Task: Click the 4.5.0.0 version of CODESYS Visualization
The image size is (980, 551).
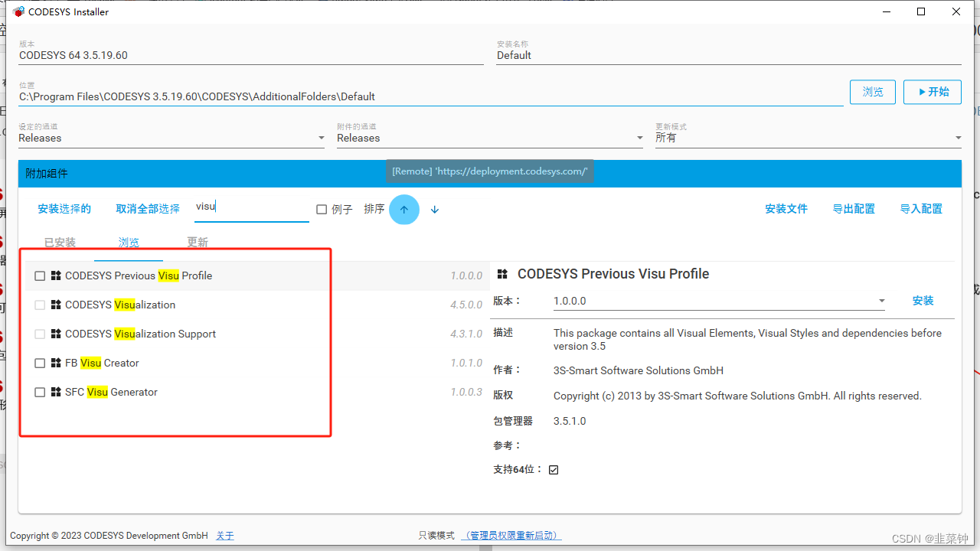Action: 466,305
